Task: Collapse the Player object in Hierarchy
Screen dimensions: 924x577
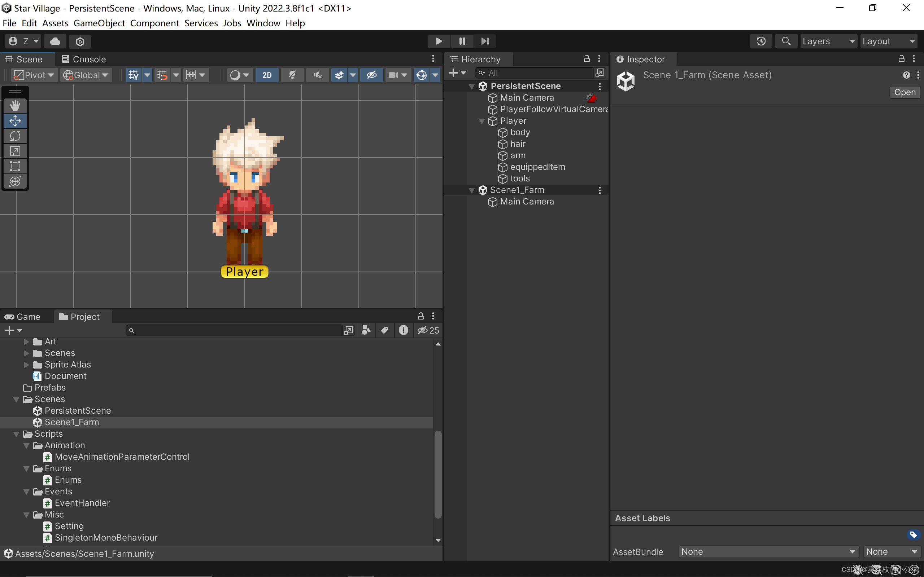Action: (x=482, y=121)
